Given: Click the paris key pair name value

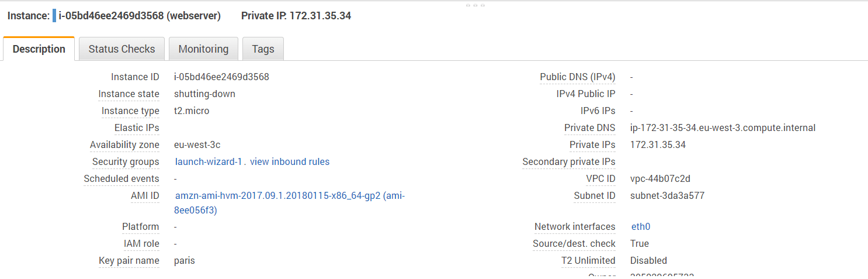Looking at the screenshot, I should (185, 261).
